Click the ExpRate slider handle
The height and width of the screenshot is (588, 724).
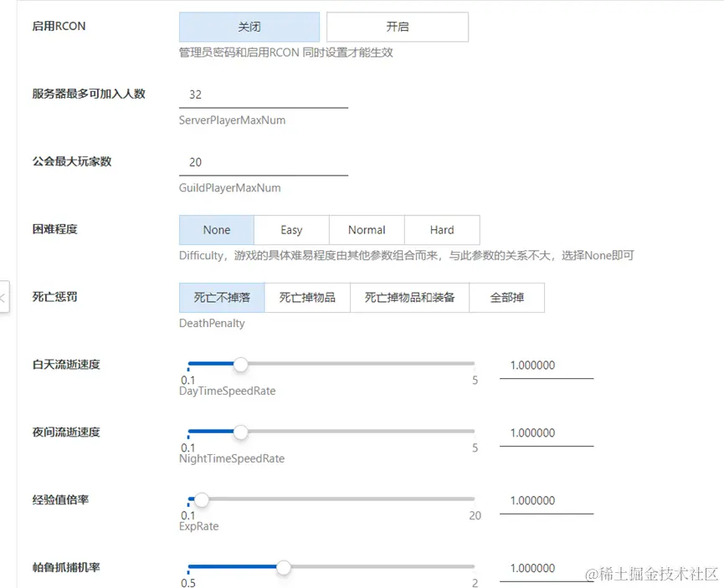point(202,499)
